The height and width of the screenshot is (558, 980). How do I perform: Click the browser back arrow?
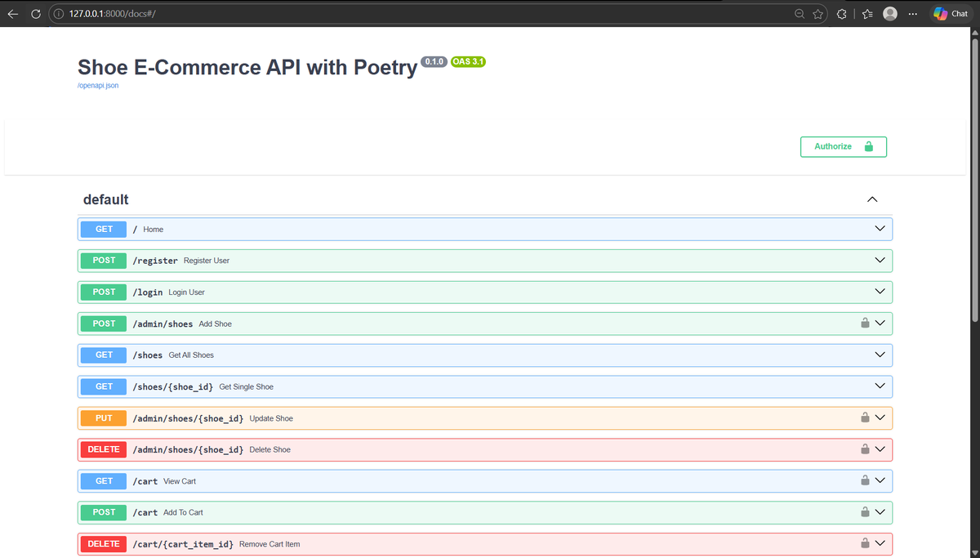tap(13, 14)
